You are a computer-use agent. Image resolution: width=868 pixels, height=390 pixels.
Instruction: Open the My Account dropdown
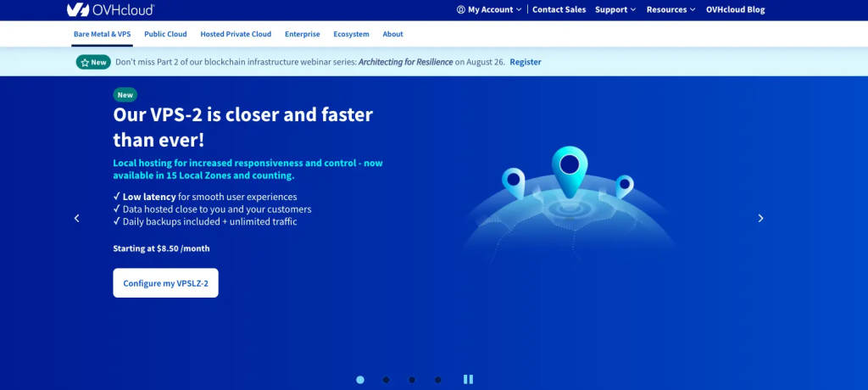pos(489,9)
